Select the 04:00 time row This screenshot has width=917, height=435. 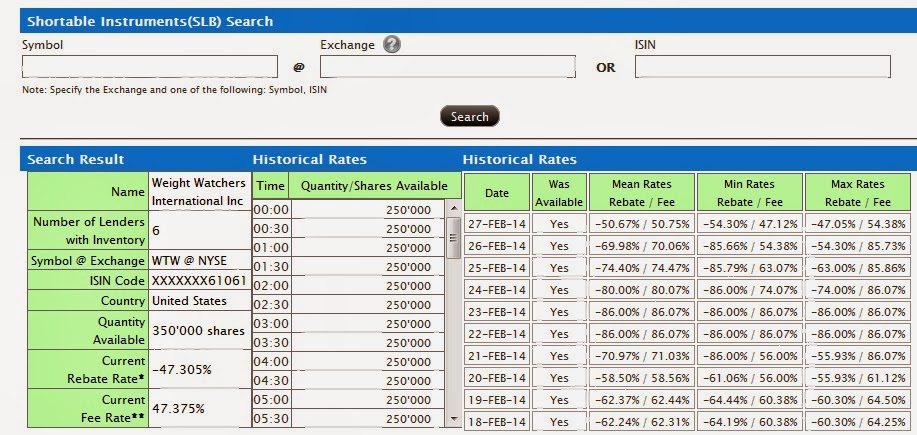[348, 362]
